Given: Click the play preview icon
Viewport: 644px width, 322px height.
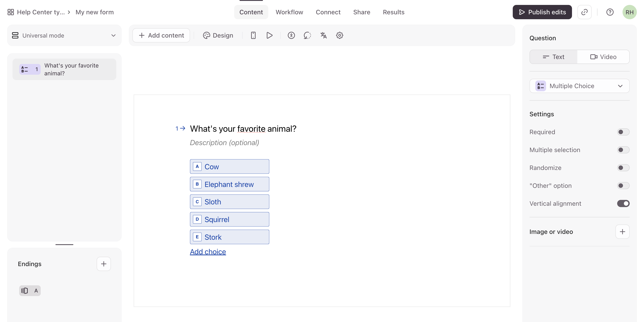Looking at the screenshot, I should click(x=269, y=35).
